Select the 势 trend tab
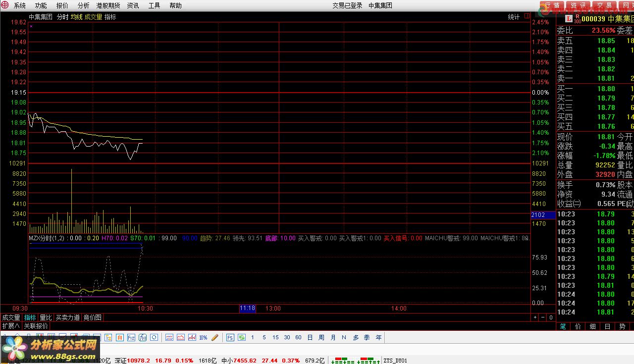This screenshot has width=634, height=364. (x=622, y=326)
